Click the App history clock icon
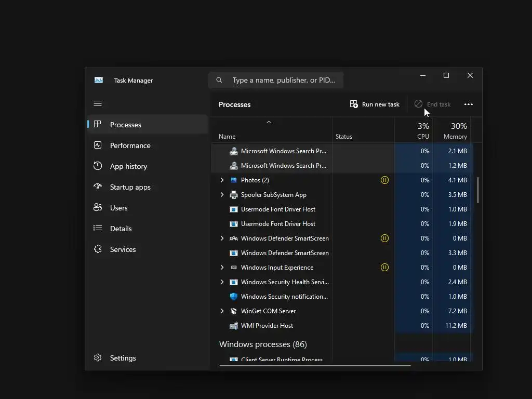 click(98, 166)
